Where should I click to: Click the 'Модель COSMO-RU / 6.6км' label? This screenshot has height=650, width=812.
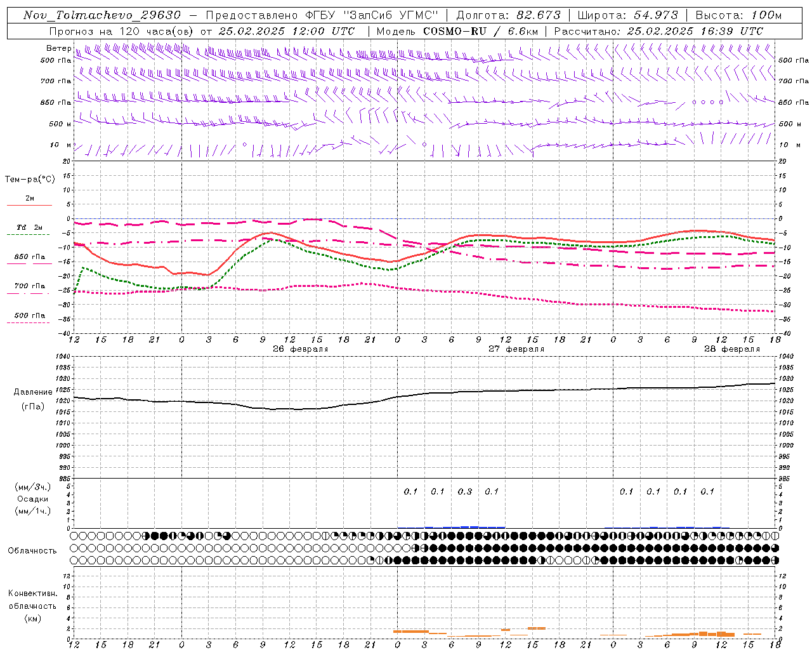(457, 31)
